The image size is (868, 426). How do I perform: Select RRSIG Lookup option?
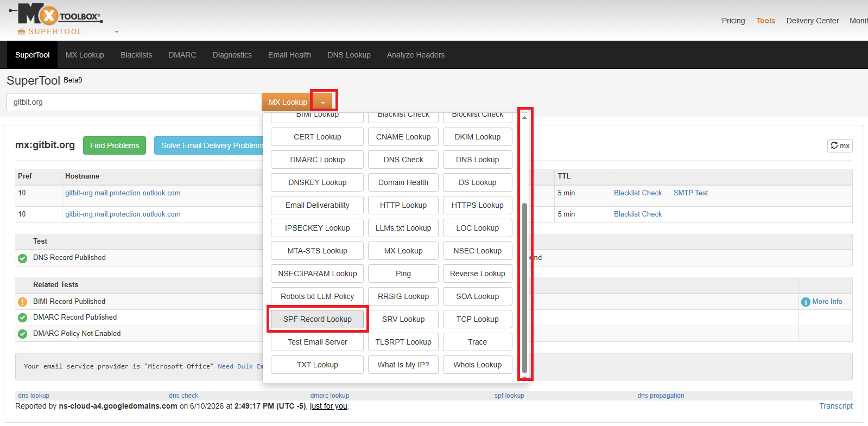click(403, 296)
